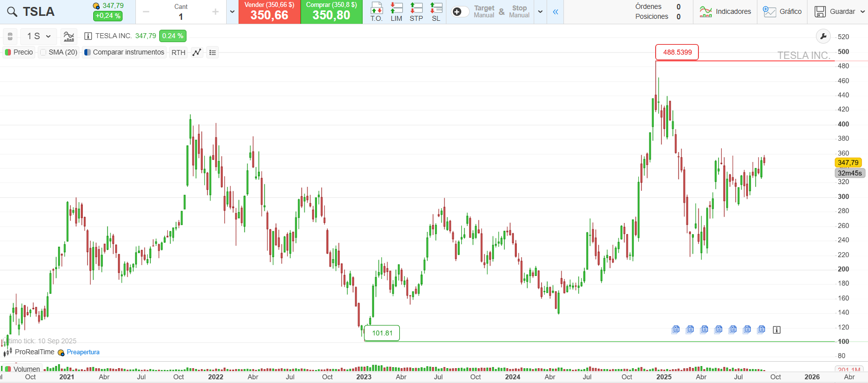This screenshot has width=868, height=383.
Task: Choose the LIM limit order icon
Action: pyautogui.click(x=396, y=11)
